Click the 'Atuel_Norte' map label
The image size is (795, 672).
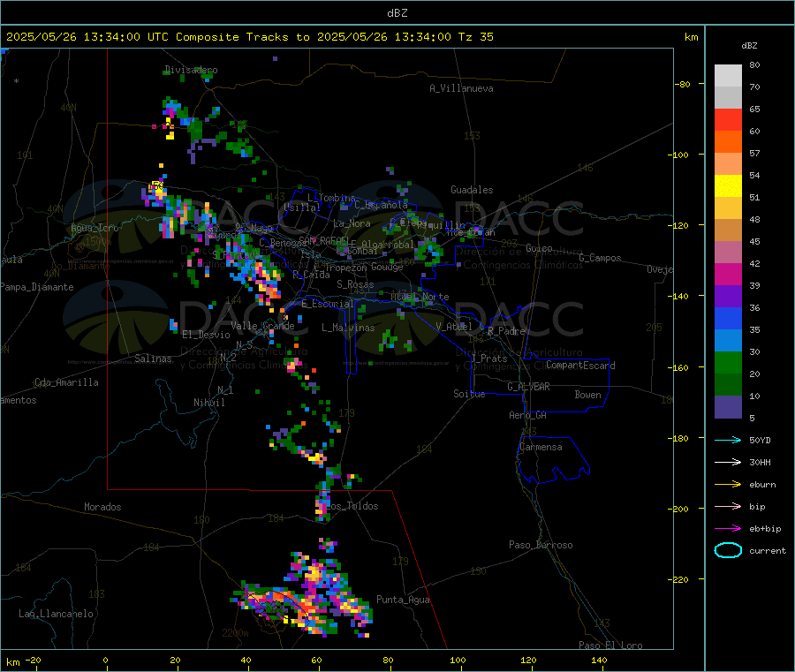click(x=420, y=297)
